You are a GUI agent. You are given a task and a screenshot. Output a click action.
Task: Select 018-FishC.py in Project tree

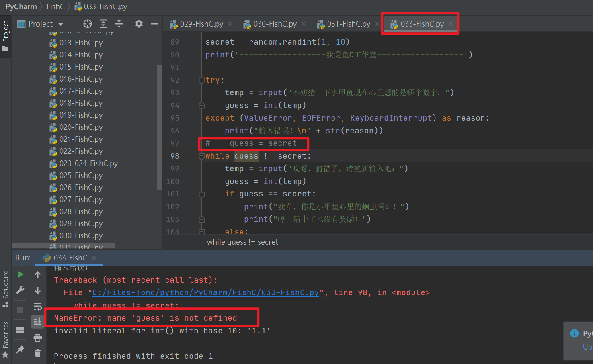tap(76, 103)
